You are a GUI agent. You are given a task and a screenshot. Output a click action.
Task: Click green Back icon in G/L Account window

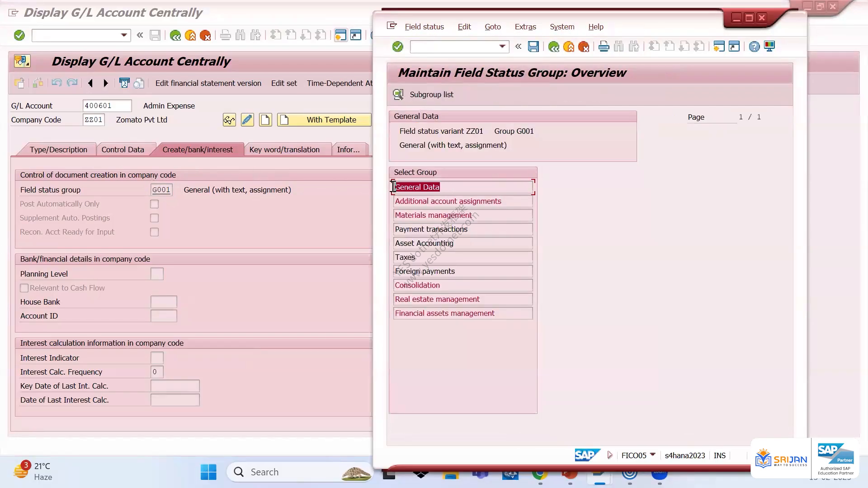click(175, 35)
